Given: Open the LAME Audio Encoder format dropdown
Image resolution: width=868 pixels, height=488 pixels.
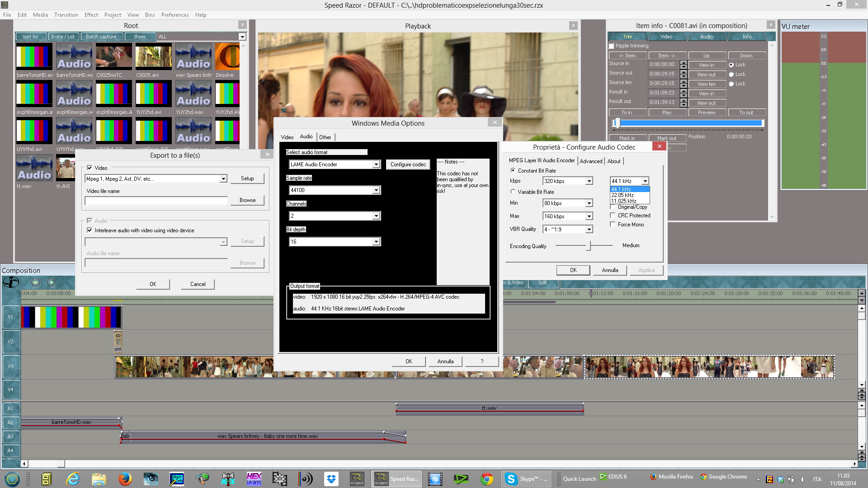Looking at the screenshot, I should click(x=376, y=164).
